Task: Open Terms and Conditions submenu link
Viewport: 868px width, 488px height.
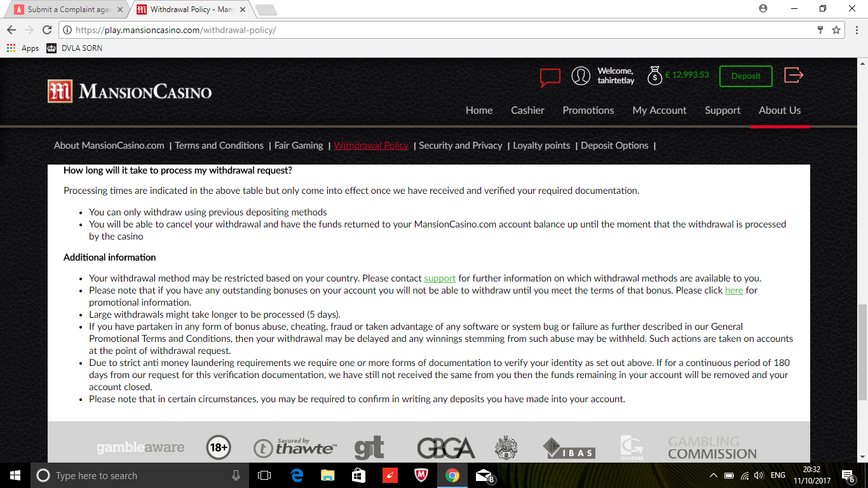Action: pos(219,146)
